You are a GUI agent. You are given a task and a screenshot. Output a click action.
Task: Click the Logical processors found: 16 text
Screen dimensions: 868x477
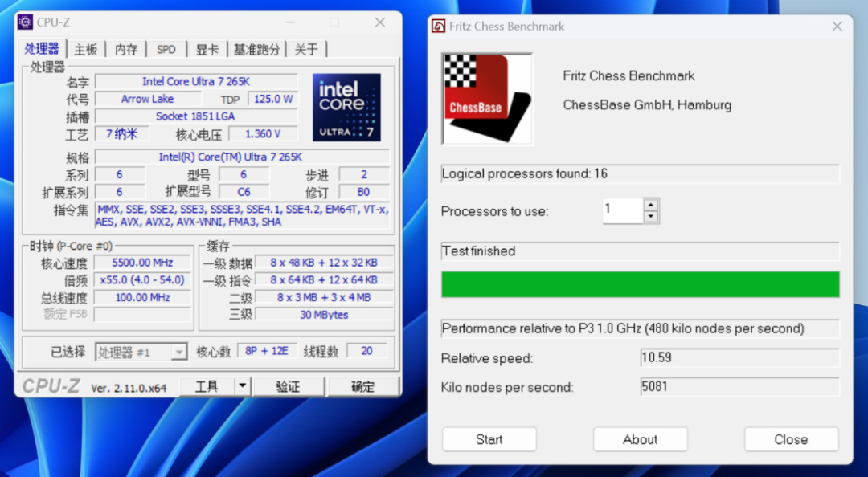click(x=524, y=173)
